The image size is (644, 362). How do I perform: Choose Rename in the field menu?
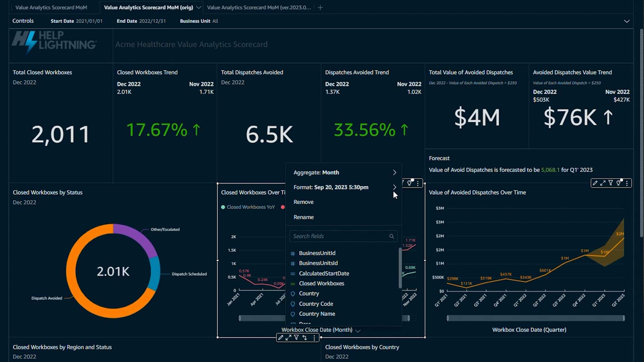click(x=303, y=217)
